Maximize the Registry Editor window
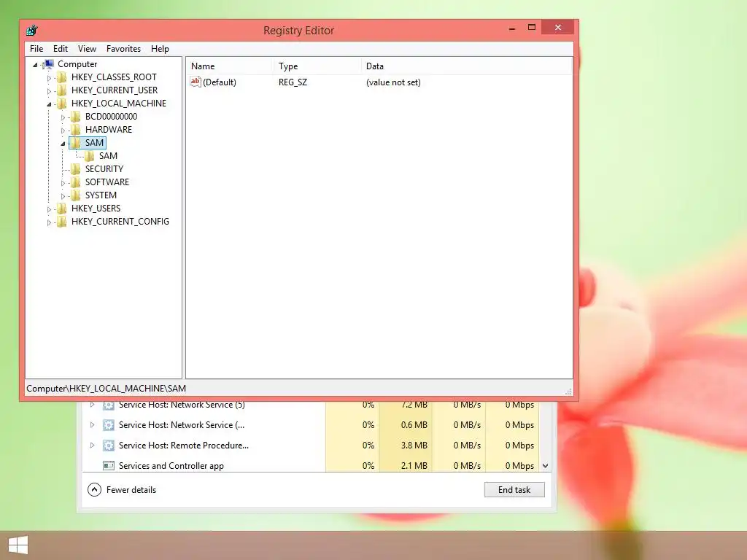Image resolution: width=747 pixels, height=560 pixels. [x=532, y=28]
